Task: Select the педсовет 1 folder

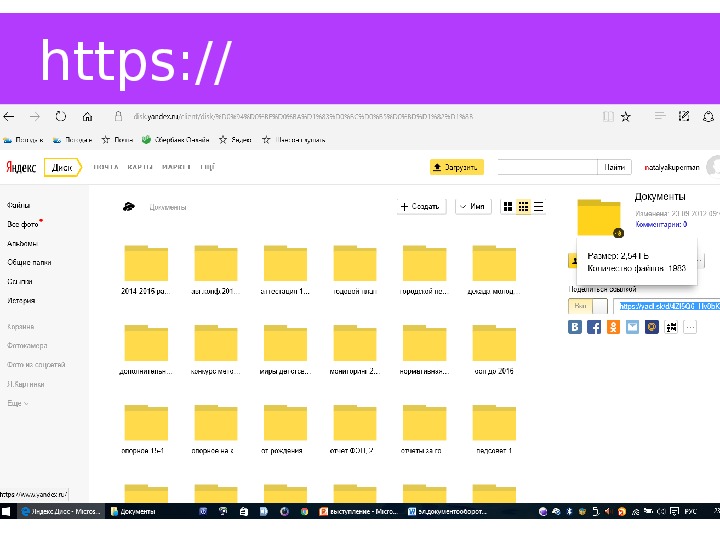Action: (x=494, y=429)
